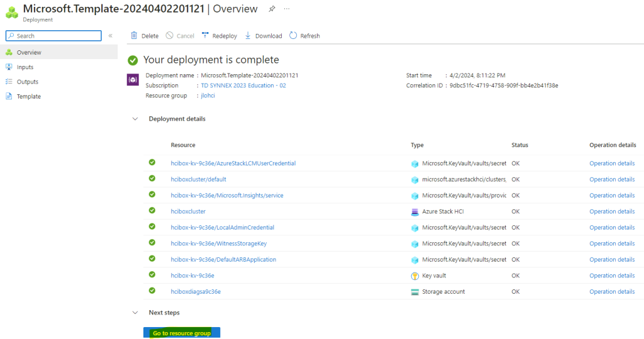Click the OK status in WitnessStorageKey row
Image resolution: width=644 pixels, height=339 pixels.
[516, 243]
